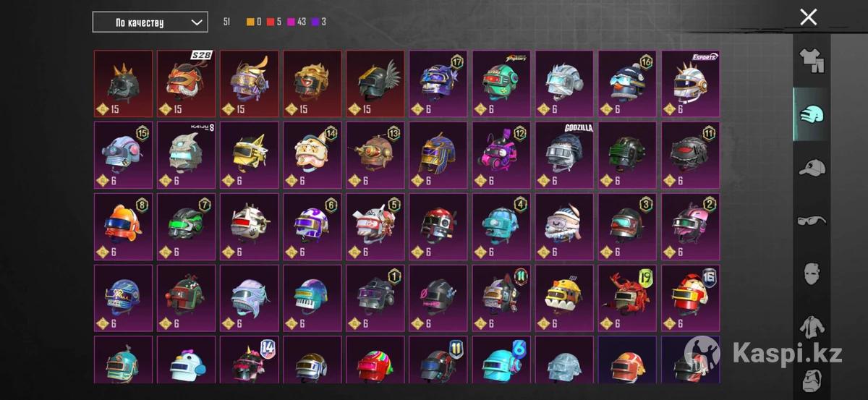Pick the winged black helmet skin
Image resolution: width=868 pixels, height=400 pixels.
pyautogui.click(x=375, y=83)
